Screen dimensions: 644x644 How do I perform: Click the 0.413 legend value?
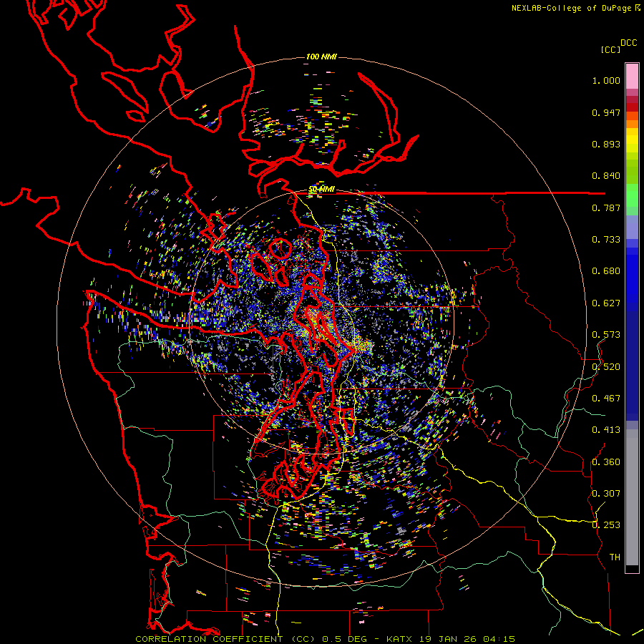coord(606,430)
